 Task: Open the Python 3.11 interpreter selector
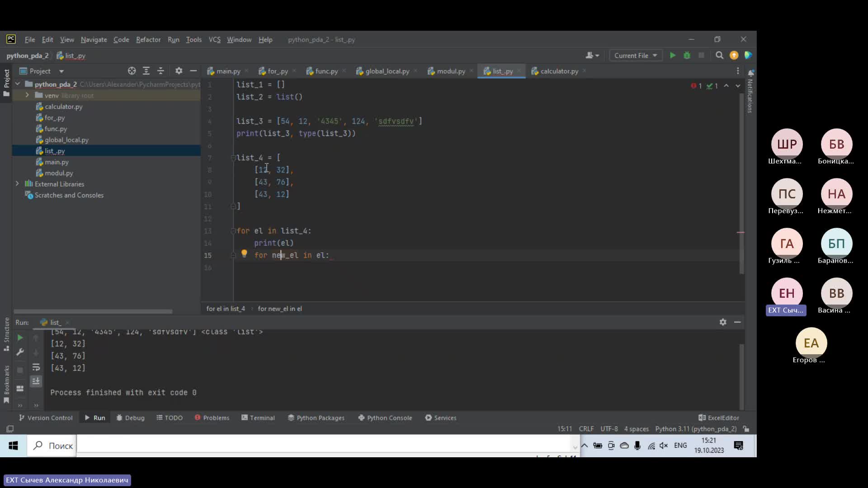696,429
